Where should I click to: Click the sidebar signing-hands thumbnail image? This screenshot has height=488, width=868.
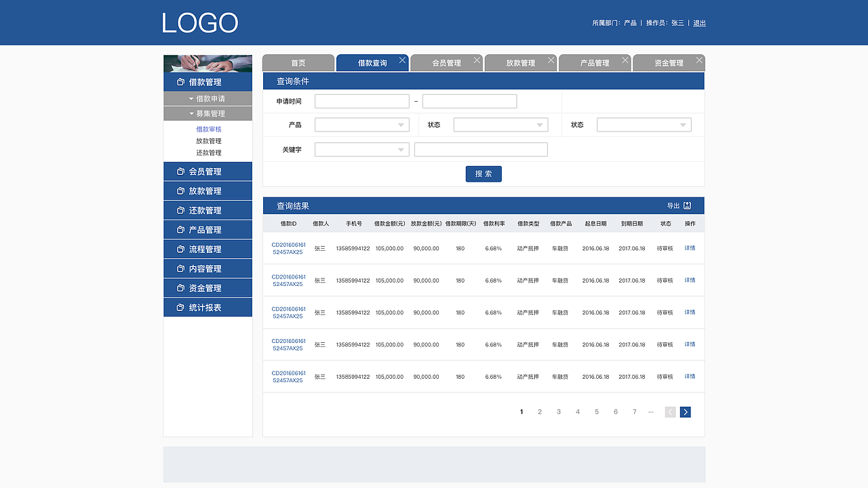click(208, 64)
